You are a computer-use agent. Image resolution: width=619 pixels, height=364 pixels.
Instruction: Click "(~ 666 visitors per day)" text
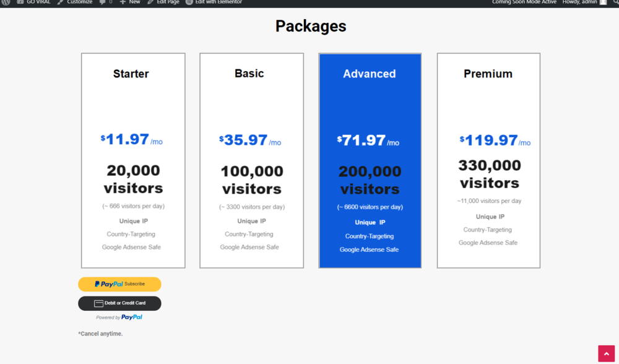[134, 206]
